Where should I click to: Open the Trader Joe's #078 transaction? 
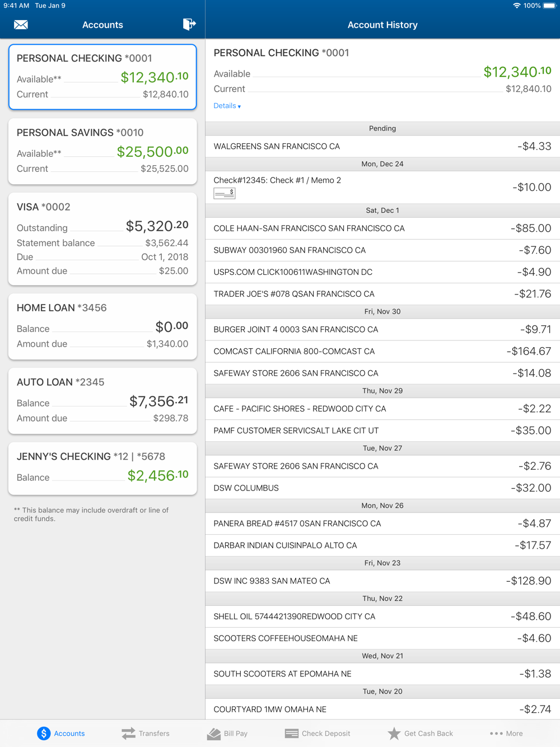(x=382, y=294)
